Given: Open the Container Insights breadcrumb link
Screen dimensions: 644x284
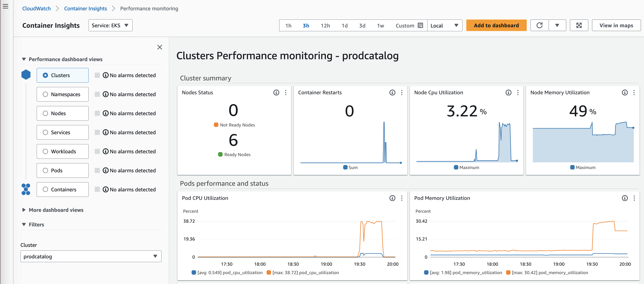Looking at the screenshot, I should point(86,8).
